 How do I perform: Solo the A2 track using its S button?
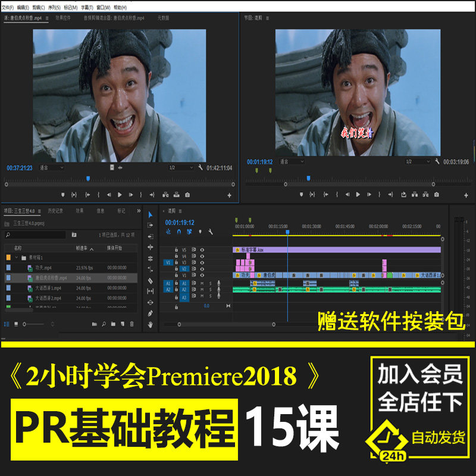(211, 289)
